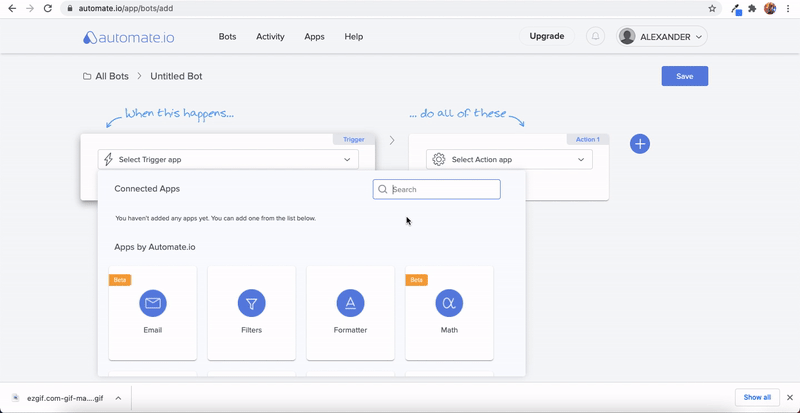Screen dimensions: 800x413
Task: Open the Select Trigger app dropdown
Action: pos(228,159)
